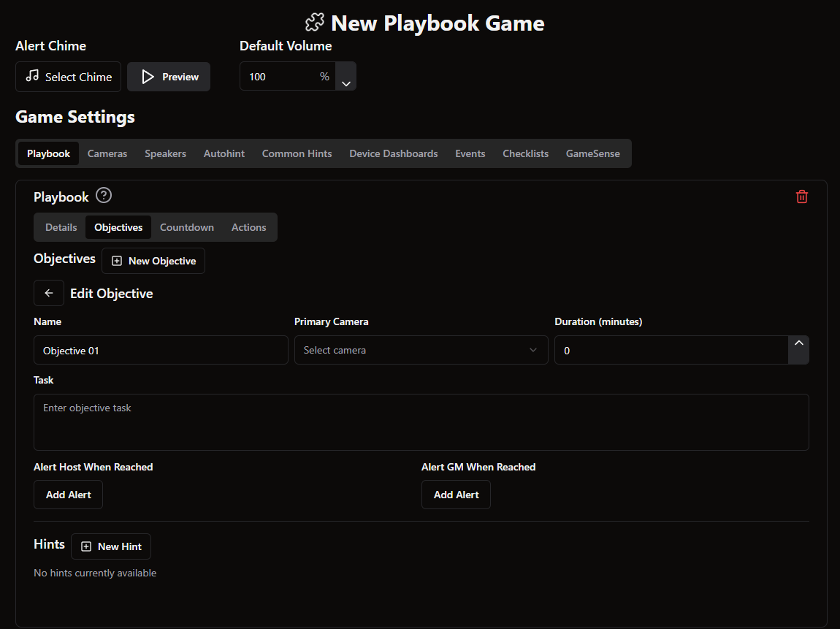Viewport: 840px width, 629px height.
Task: Open the Common Hints tab
Action: tap(297, 153)
